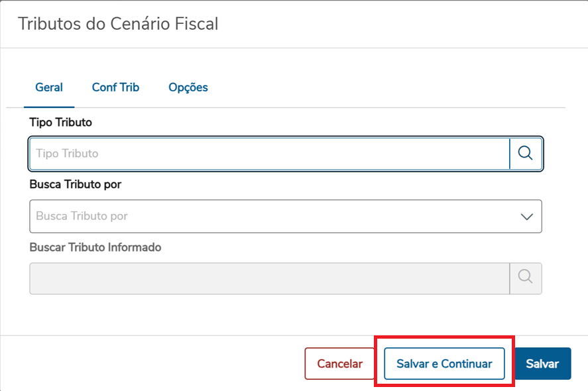Click the Buscar Tributo Informado search icon
588x391 pixels.
point(526,278)
